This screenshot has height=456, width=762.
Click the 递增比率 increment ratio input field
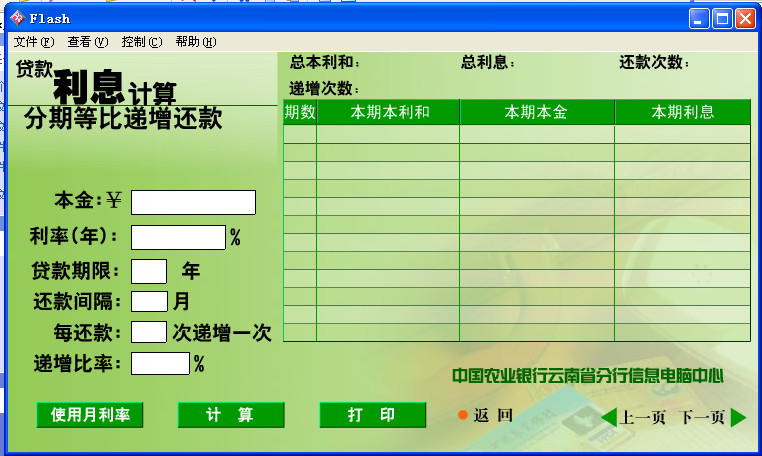(x=160, y=363)
